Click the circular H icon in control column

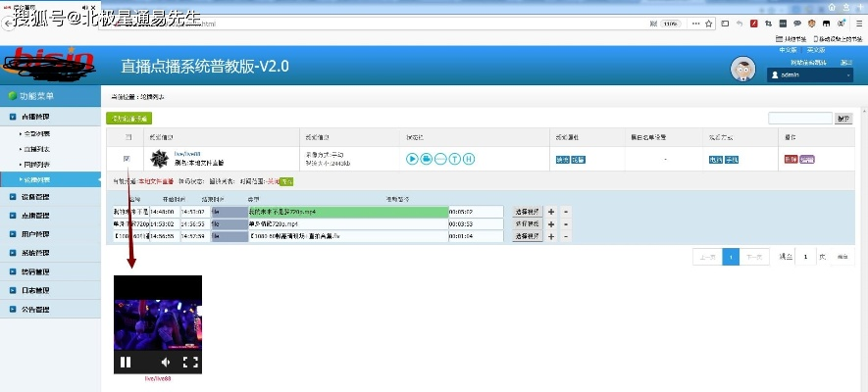click(469, 159)
